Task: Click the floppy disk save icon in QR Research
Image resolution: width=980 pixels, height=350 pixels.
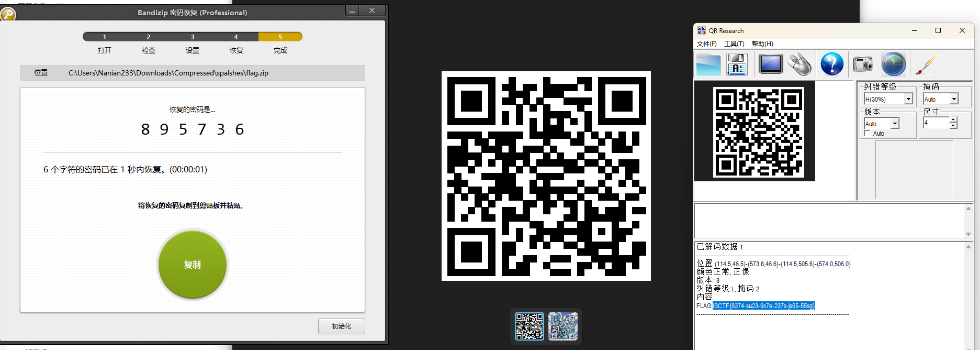Action: click(x=737, y=64)
